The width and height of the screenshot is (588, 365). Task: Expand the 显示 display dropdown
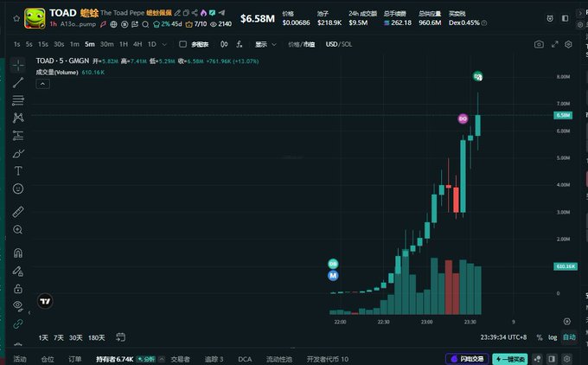click(x=265, y=44)
